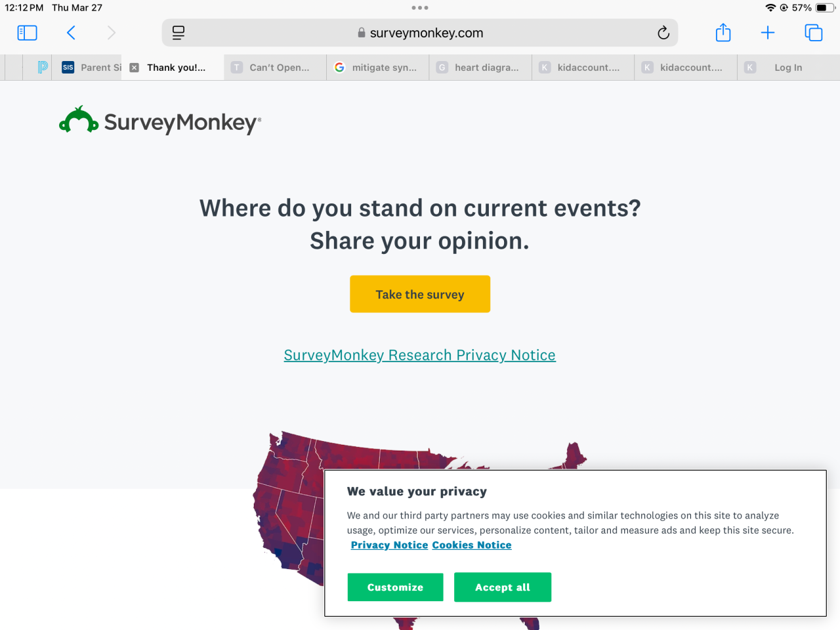Open a new tab with plus icon
This screenshot has height=630, width=840.
[768, 33]
